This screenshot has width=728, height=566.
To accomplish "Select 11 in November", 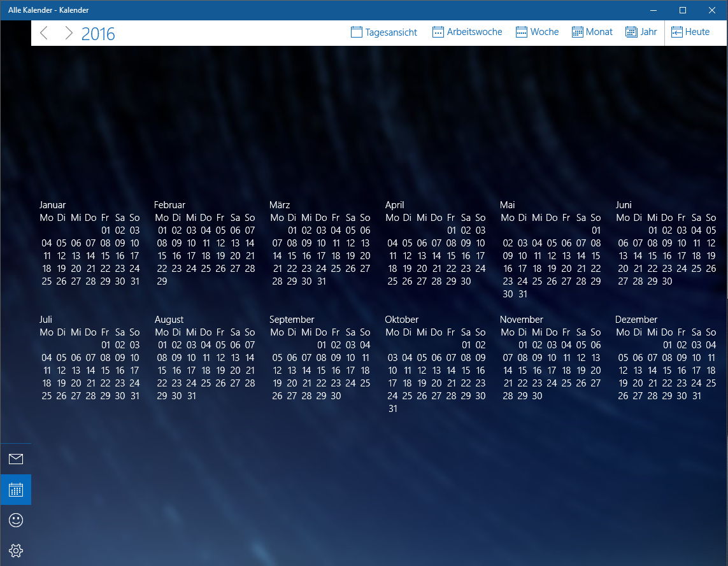I will click(x=566, y=358).
